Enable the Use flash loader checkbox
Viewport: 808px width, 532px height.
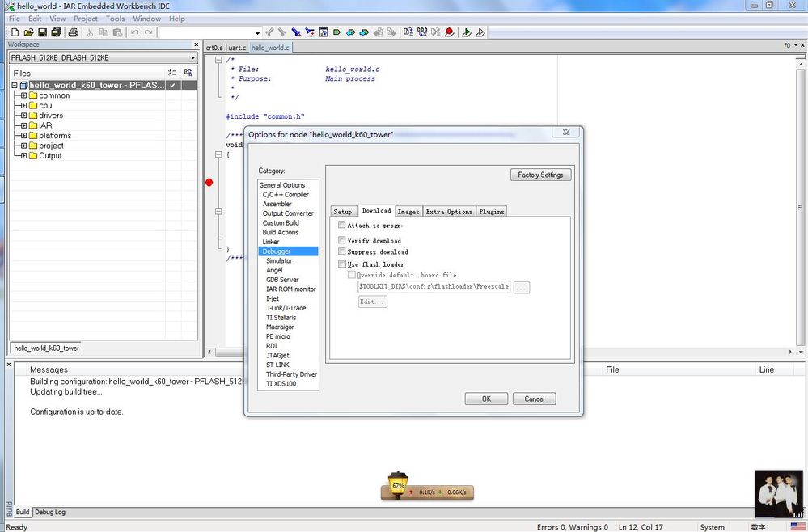[x=341, y=264]
